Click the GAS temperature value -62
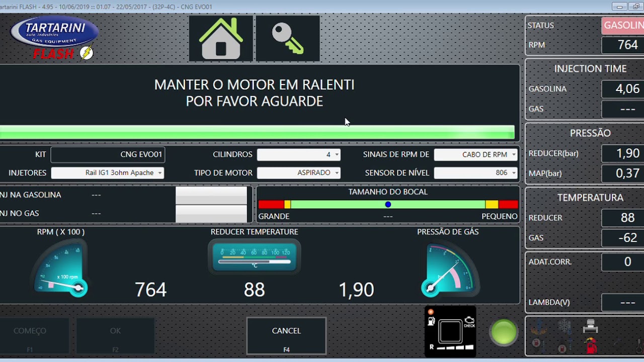644x362 pixels. 623,238
